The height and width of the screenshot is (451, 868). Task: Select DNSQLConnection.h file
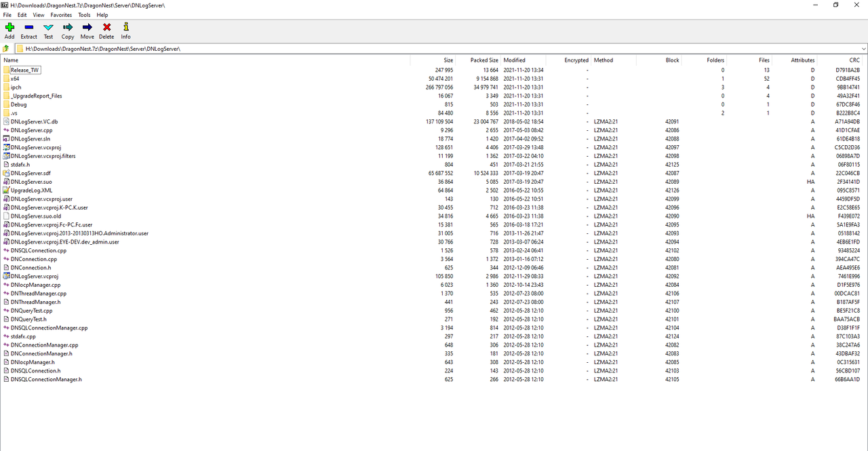coord(35,370)
